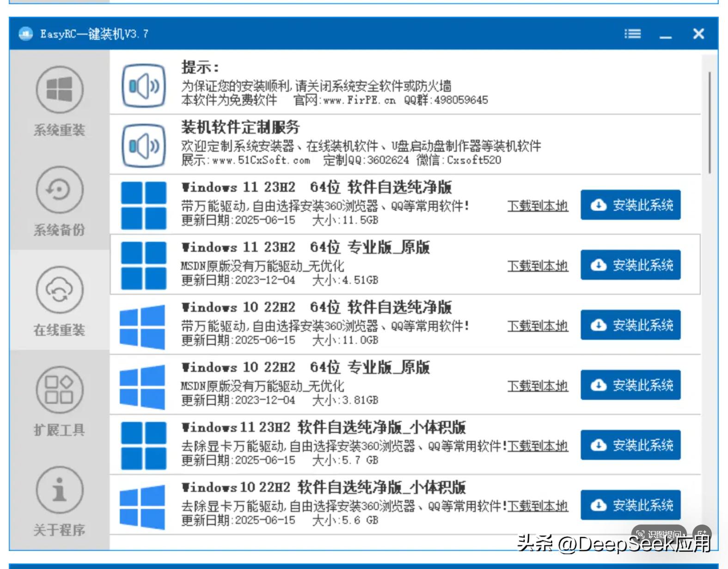Click the text 大小:3.81GB

click(345, 400)
